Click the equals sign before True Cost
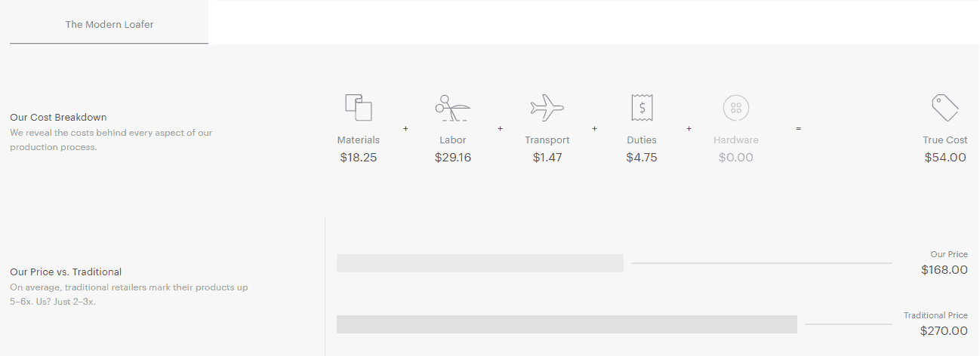The image size is (980, 356). (x=798, y=129)
